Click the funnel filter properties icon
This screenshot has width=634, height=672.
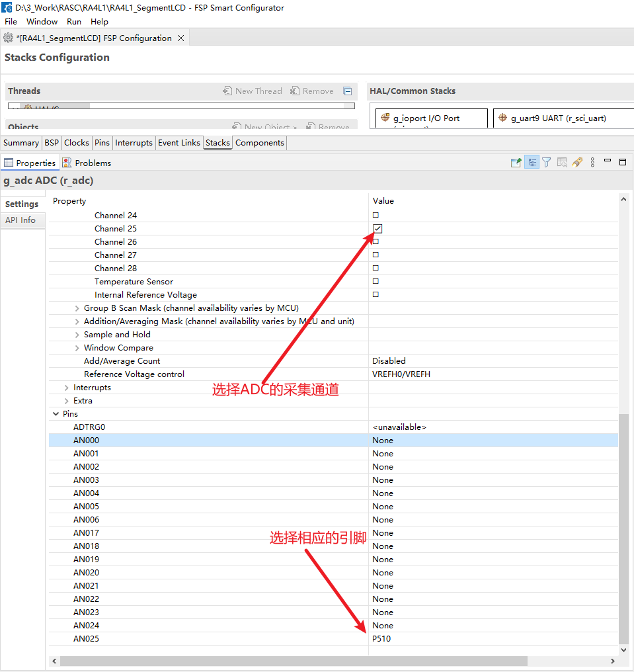(x=547, y=163)
